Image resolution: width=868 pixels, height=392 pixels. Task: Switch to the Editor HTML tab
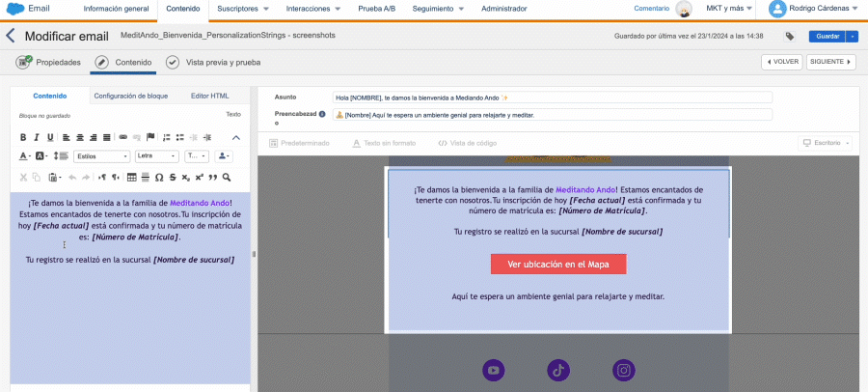point(209,96)
